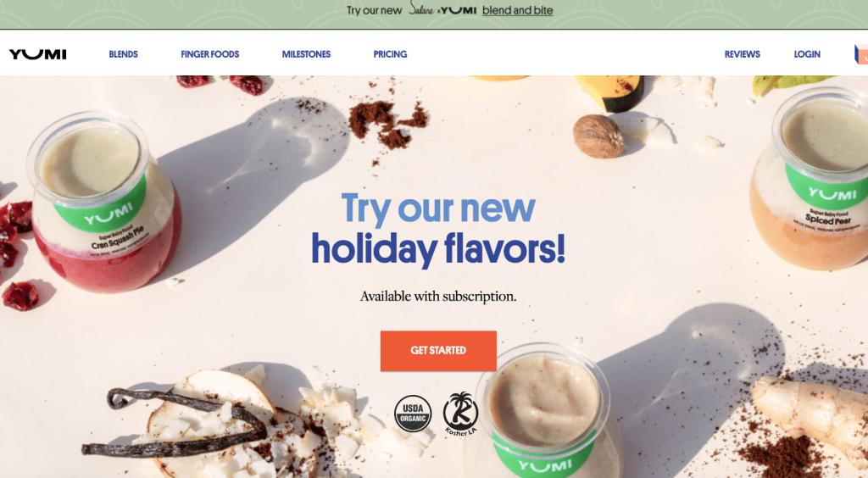Click the YUMI jar below Get Started

pyautogui.click(x=544, y=412)
